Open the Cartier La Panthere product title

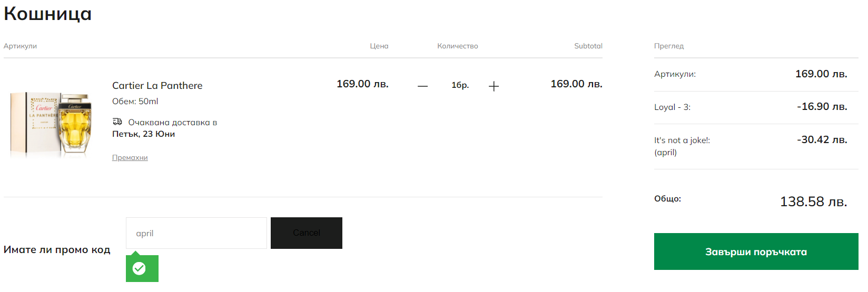pyautogui.click(x=157, y=85)
